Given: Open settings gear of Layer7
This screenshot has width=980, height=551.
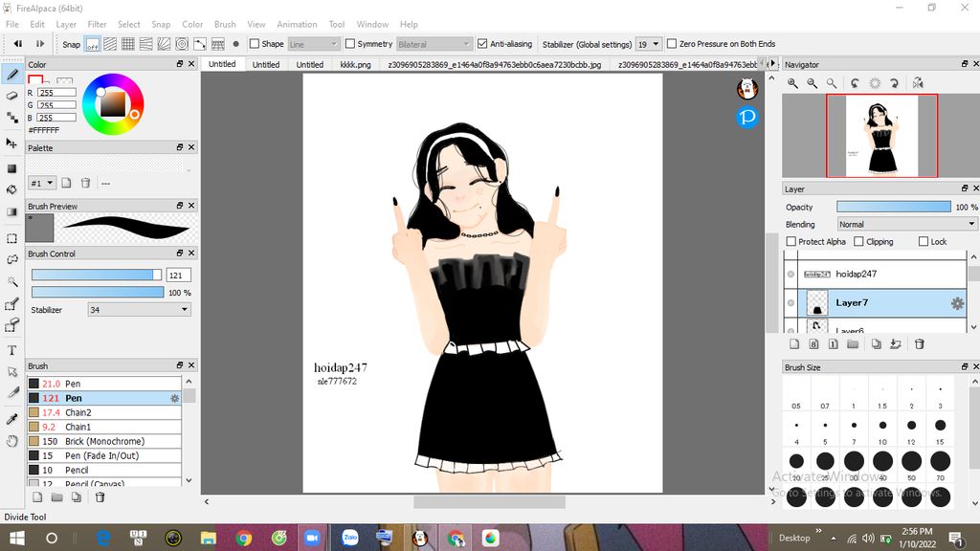Looking at the screenshot, I should (957, 303).
